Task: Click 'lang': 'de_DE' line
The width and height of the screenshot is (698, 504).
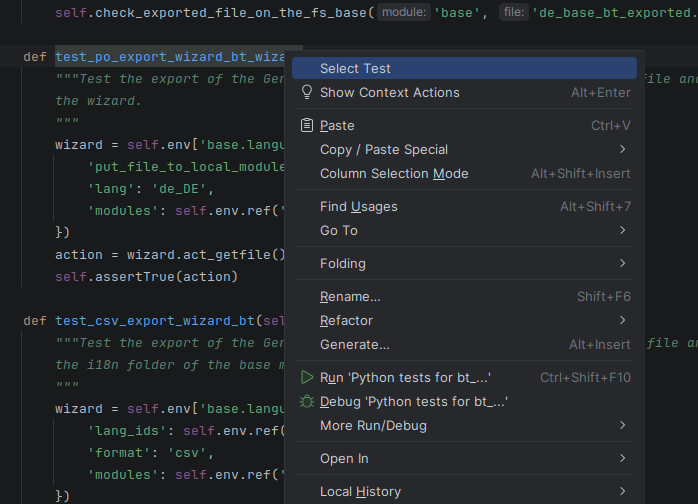Action: 150,189
